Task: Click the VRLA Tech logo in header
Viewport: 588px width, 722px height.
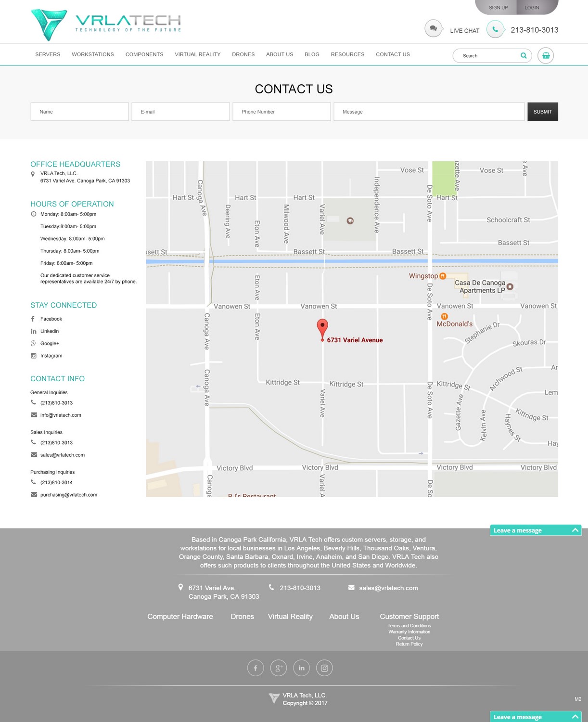Action: [x=106, y=24]
